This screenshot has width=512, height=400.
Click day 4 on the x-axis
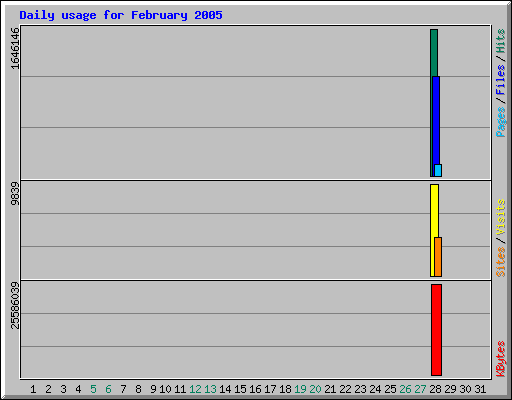(78, 389)
